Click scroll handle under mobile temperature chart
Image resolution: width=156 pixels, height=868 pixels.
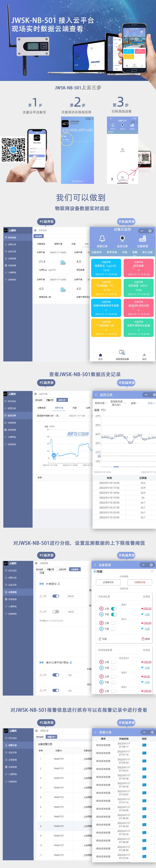click(x=116, y=467)
